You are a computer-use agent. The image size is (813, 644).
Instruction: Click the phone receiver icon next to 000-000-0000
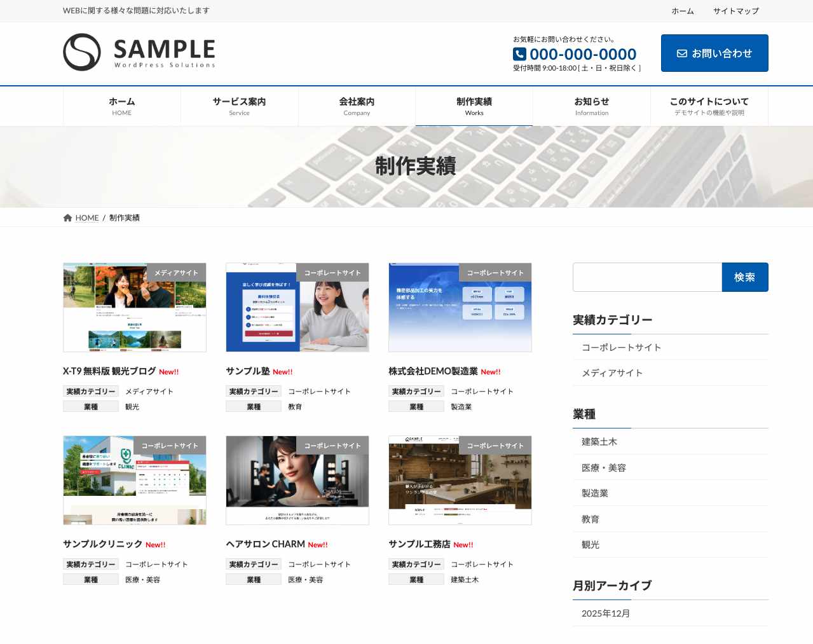click(519, 54)
